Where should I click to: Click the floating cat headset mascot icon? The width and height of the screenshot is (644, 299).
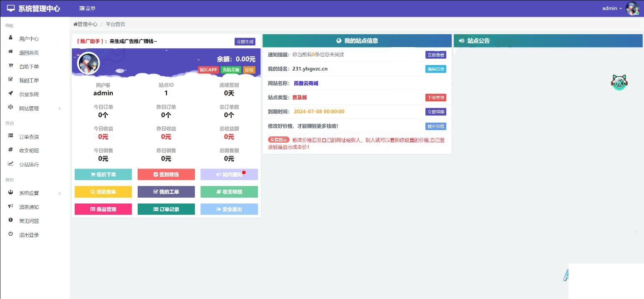click(620, 83)
